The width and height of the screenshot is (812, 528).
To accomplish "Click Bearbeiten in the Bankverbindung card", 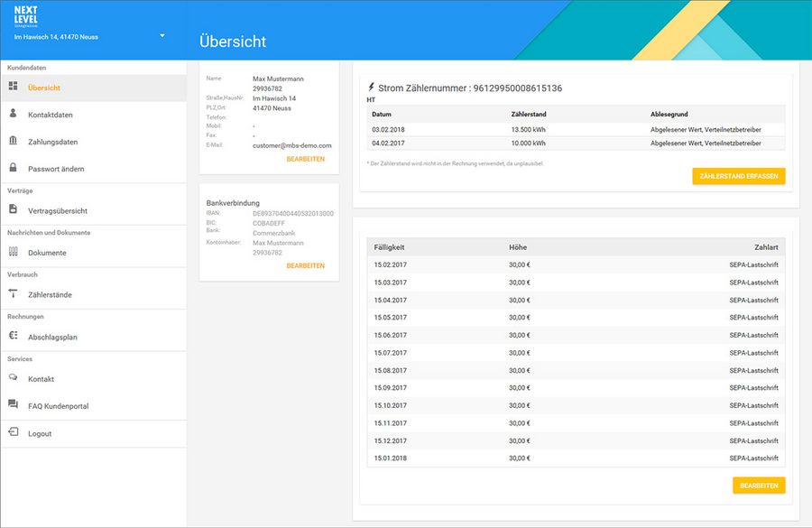I will pyautogui.click(x=306, y=266).
